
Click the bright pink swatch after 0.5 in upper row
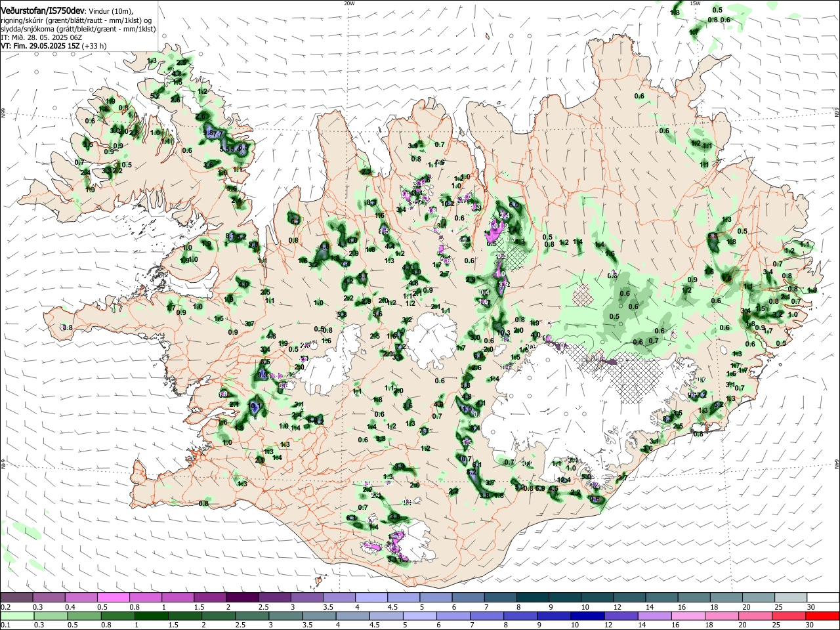[114, 597]
